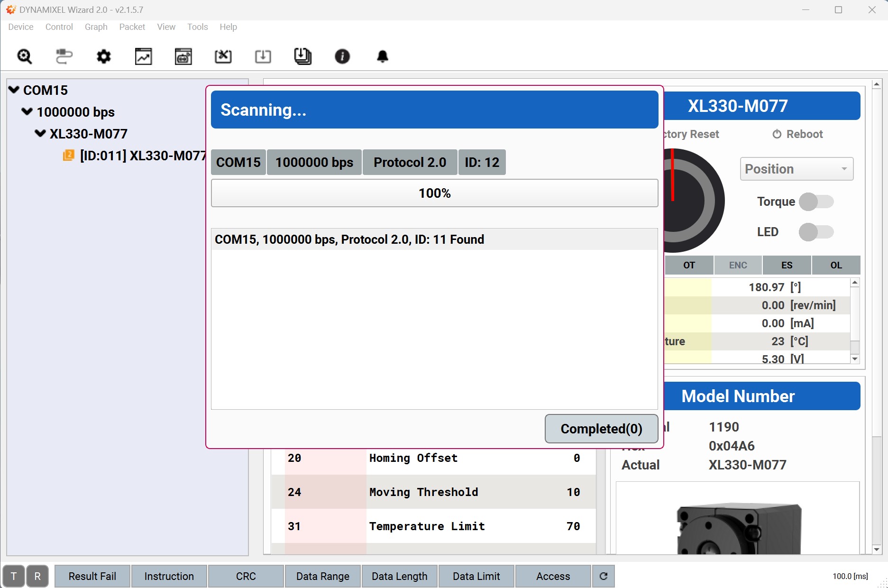Open the Graph menu

(96, 27)
